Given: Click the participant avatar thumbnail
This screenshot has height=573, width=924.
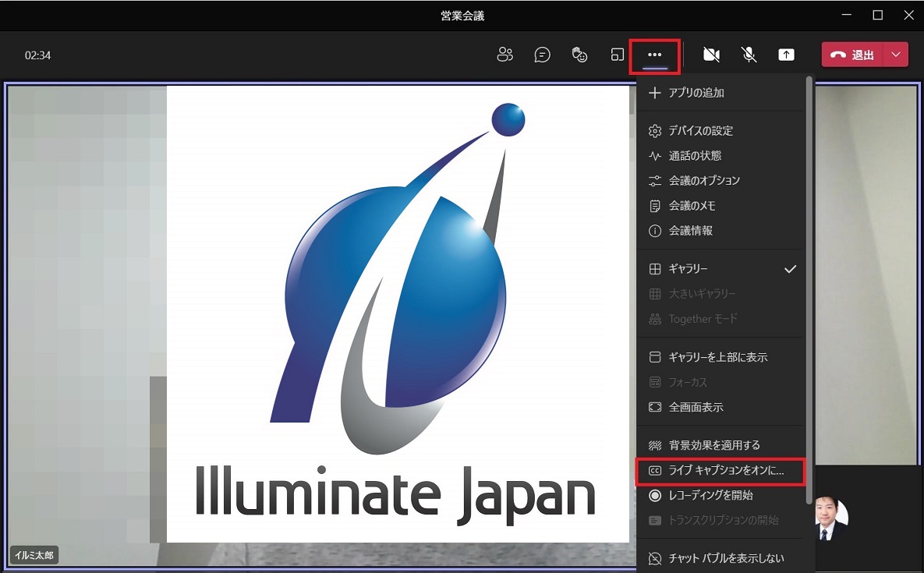Looking at the screenshot, I should click(831, 519).
